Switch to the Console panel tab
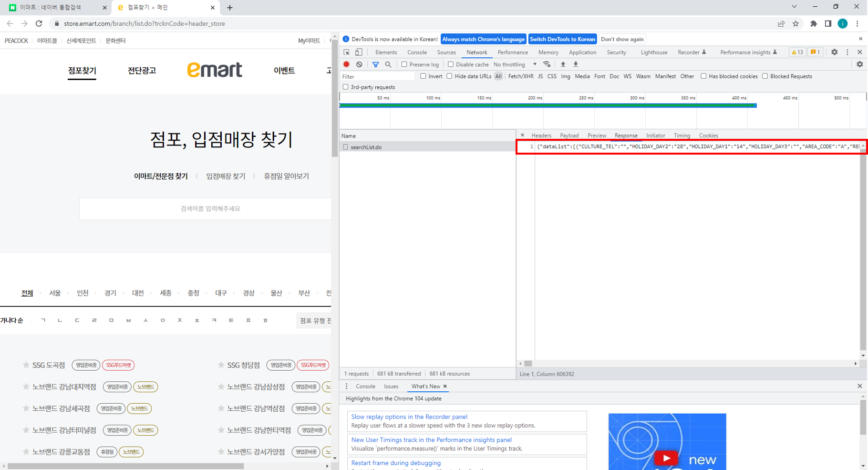The image size is (868, 470). pos(417,52)
